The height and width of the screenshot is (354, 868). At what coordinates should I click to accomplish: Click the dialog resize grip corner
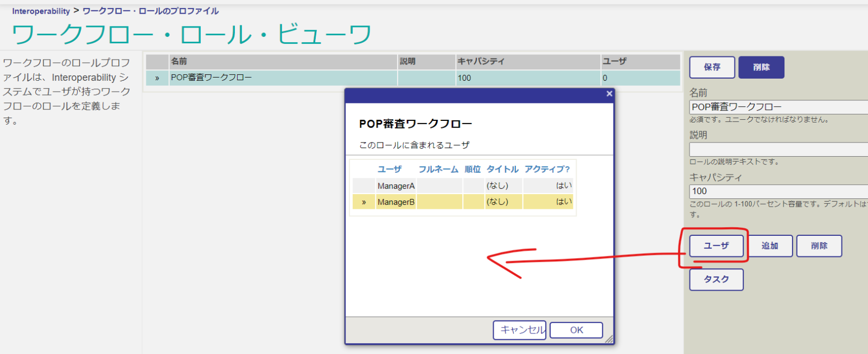click(609, 339)
